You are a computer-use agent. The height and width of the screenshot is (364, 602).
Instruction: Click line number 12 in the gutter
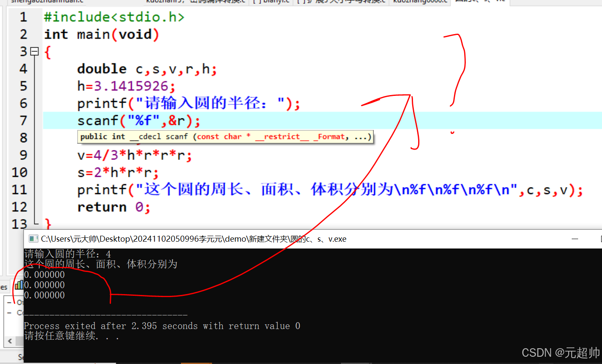20,207
